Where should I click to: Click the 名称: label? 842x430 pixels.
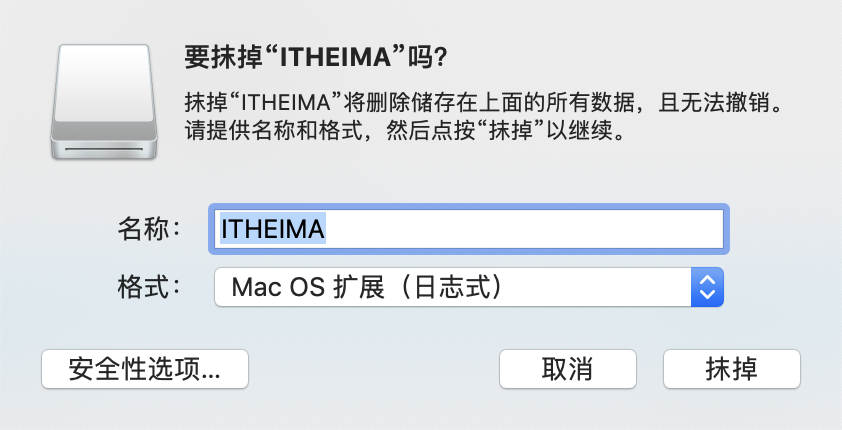[150, 229]
